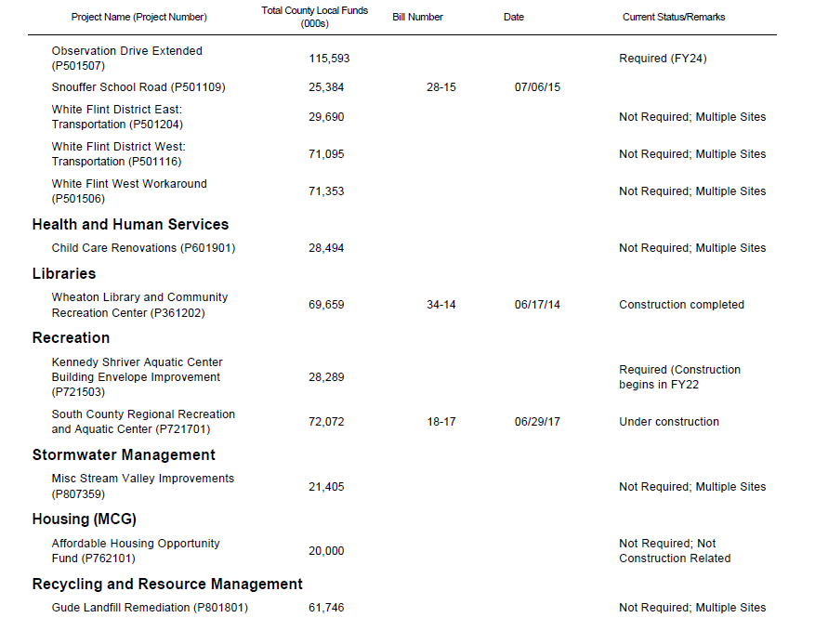Click the Recreation section heading
This screenshot has height=644, width=815.
[71, 337]
